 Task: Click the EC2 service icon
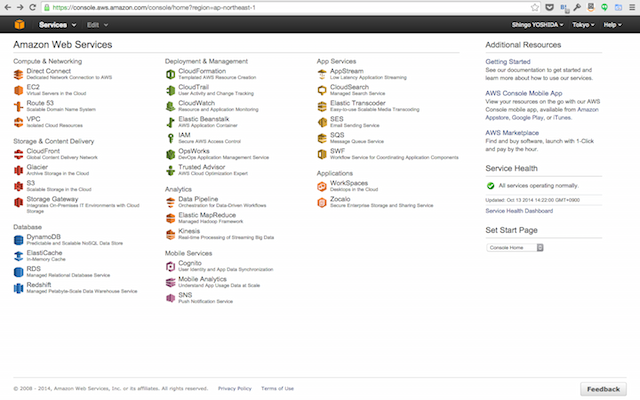point(18,90)
